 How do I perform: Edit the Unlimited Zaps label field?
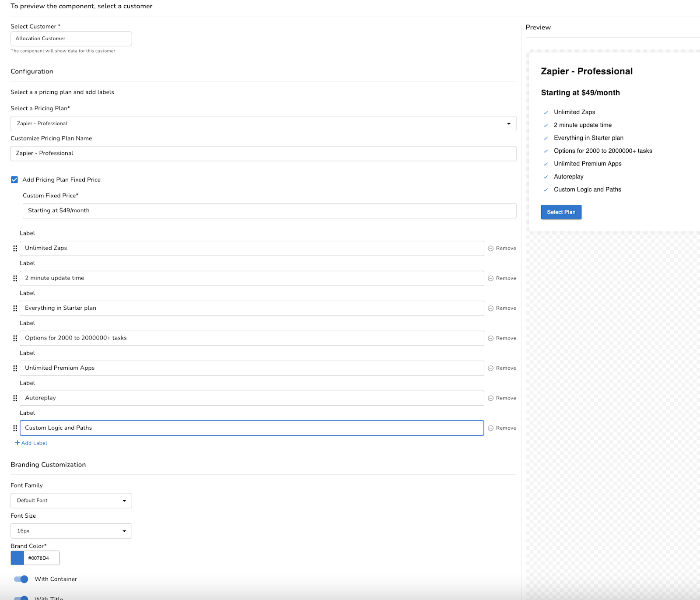[252, 249]
